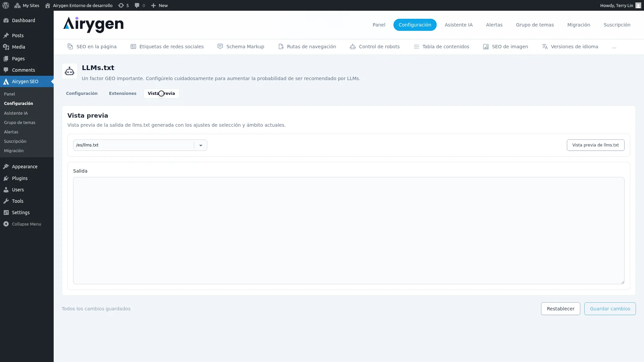644x362 pixels.
Task: Click the Media library icon
Action: point(6,47)
